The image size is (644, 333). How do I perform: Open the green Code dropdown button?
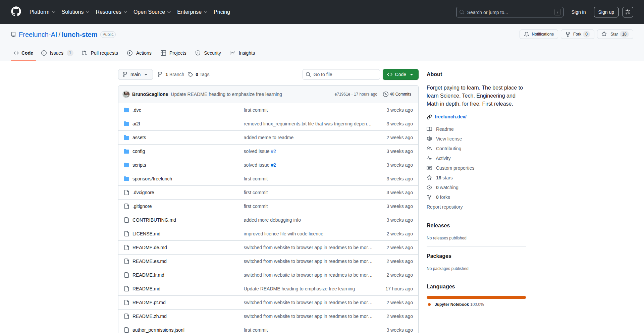point(400,74)
